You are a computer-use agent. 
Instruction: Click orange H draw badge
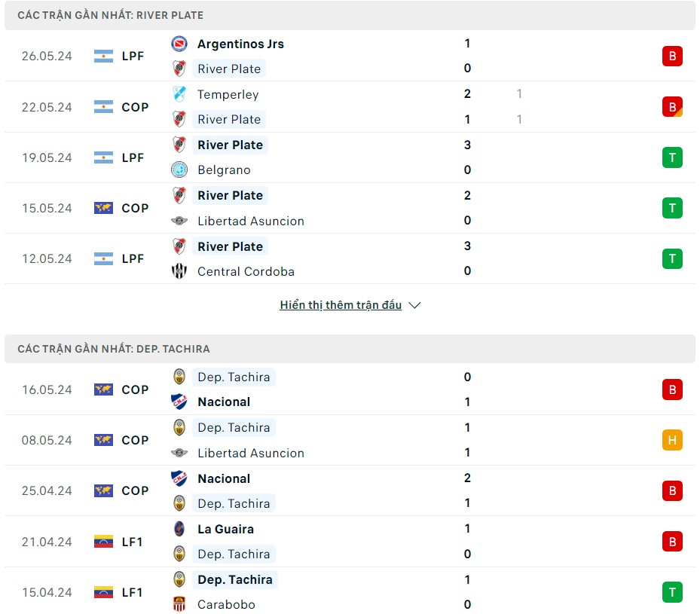[x=671, y=440]
